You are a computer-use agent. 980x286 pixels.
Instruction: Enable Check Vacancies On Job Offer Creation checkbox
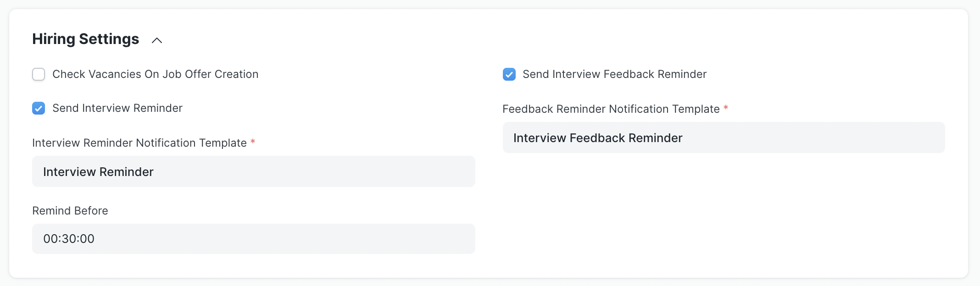click(x=39, y=74)
